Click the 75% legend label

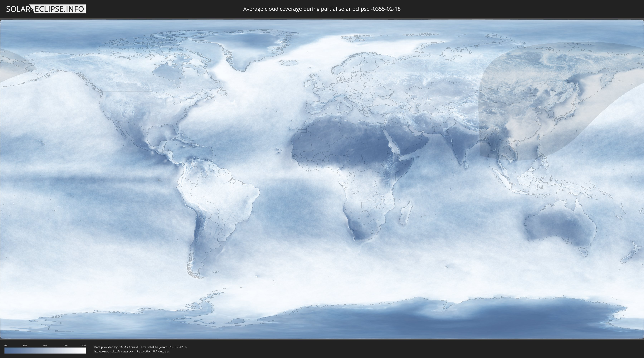click(65, 345)
